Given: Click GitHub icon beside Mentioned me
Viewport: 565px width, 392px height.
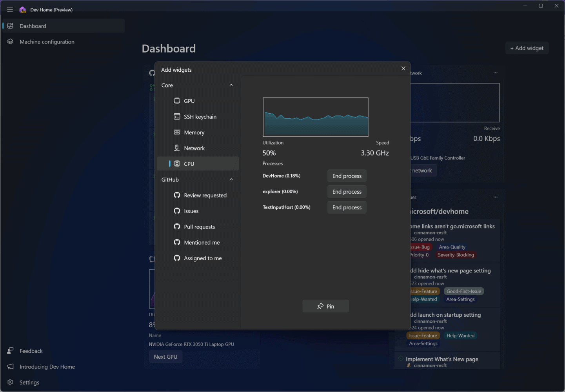Looking at the screenshot, I should click(x=177, y=242).
